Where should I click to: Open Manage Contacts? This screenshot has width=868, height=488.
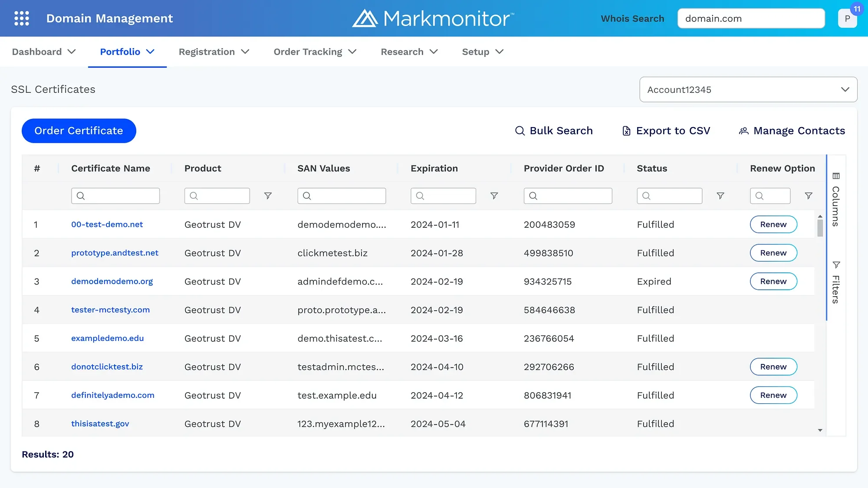coord(792,131)
